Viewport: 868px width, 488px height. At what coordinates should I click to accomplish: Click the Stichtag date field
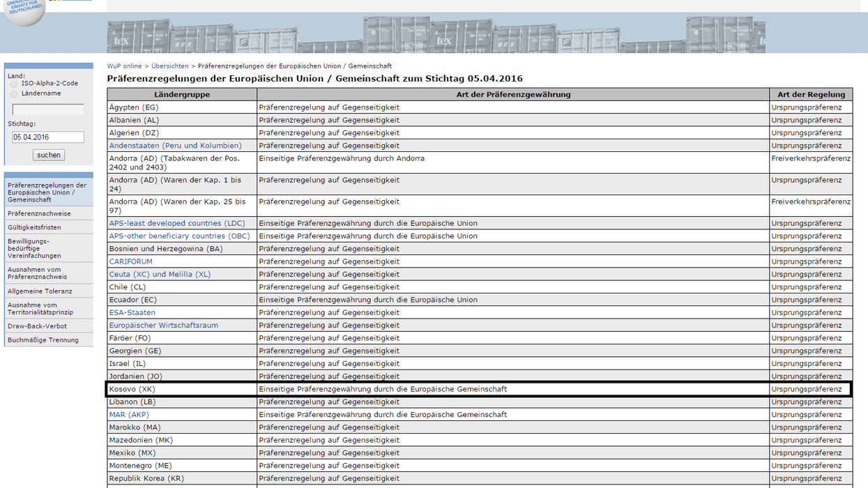coord(48,137)
